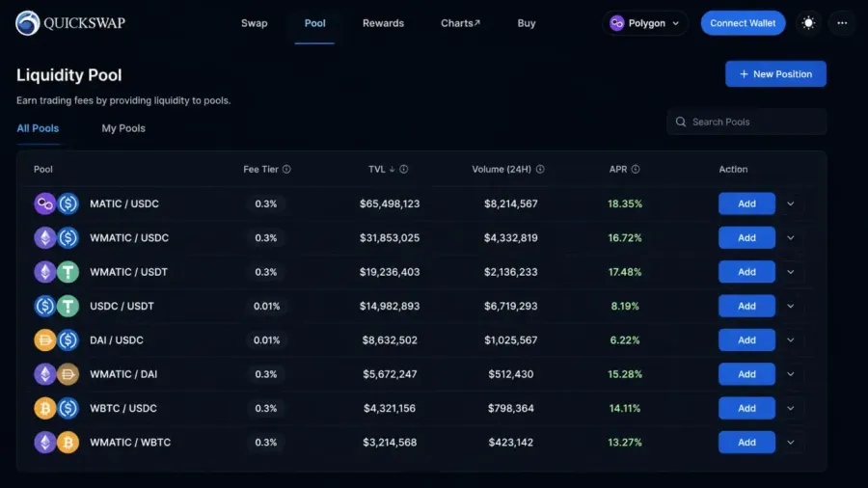868x488 pixels.
Task: Switch to the All Pools tab
Action: coord(38,128)
